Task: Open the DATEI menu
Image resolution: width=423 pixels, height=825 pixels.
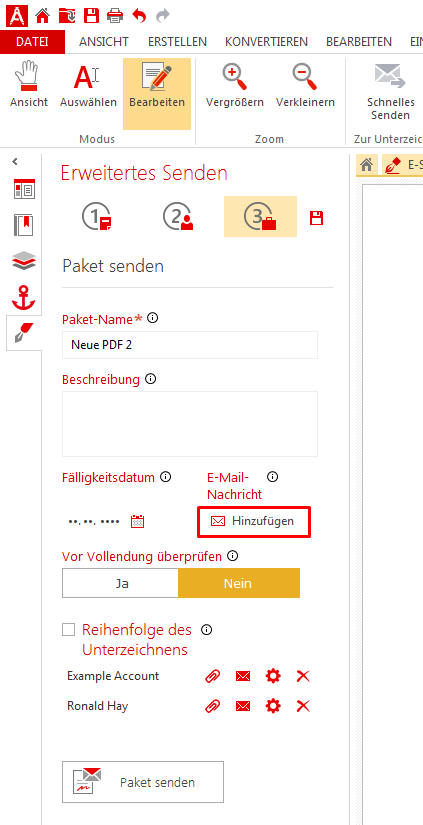Action: [x=32, y=42]
